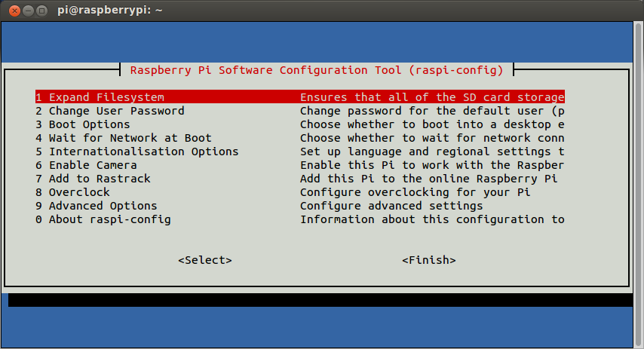Select Wait for Network at Boot
Screen dimensions: 644x349
click(x=123, y=138)
